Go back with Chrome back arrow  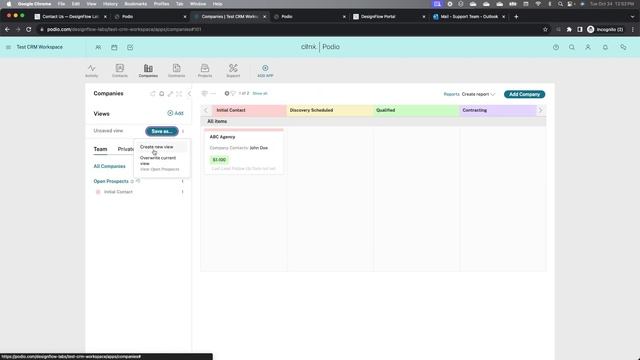7,29
